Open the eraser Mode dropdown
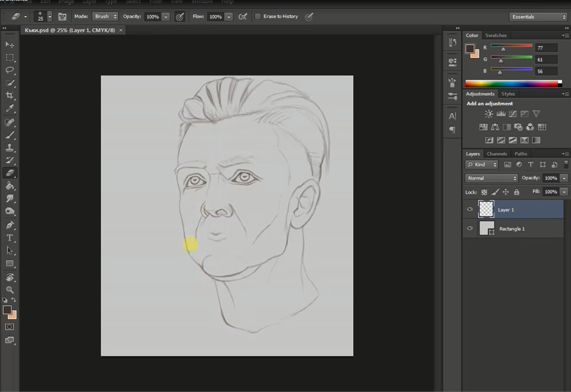This screenshot has height=392, width=571. (105, 17)
